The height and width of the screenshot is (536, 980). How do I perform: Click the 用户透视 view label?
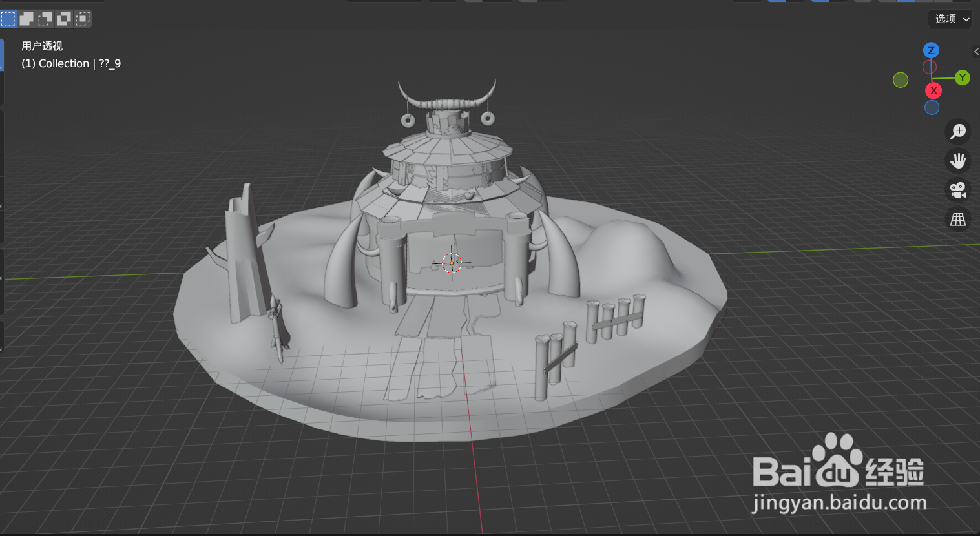coord(42,46)
